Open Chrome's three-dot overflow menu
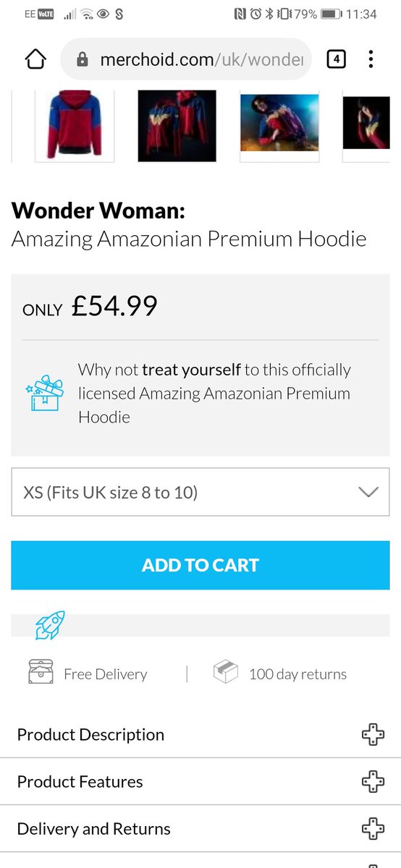This screenshot has width=401, height=868. pyautogui.click(x=371, y=59)
